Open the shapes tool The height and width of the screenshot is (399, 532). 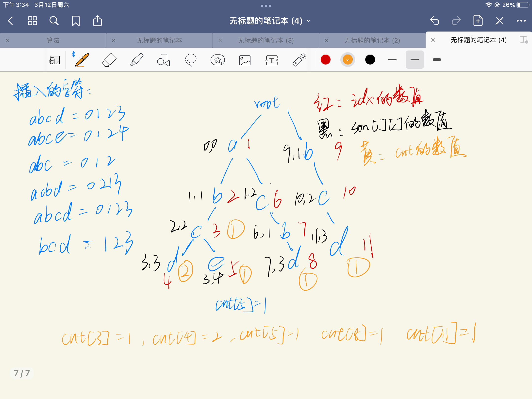pos(163,59)
